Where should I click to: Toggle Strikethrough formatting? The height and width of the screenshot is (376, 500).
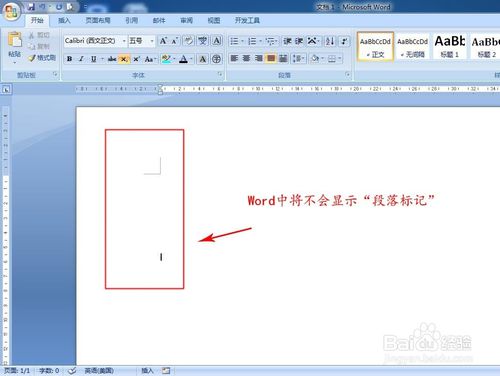pos(112,59)
